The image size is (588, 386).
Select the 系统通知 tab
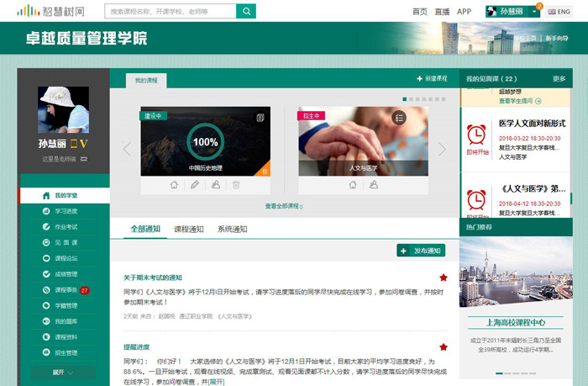(232, 229)
